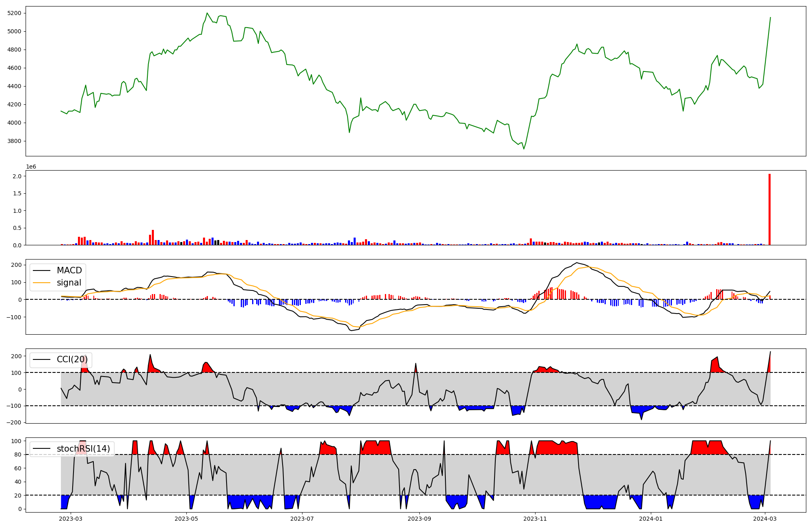This screenshot has height=528, width=812.
Task: Click the 3800 price axis tick label
Action: coord(14,141)
